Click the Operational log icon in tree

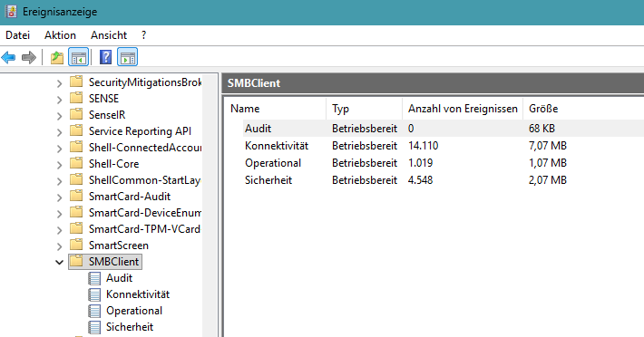pyautogui.click(x=94, y=311)
